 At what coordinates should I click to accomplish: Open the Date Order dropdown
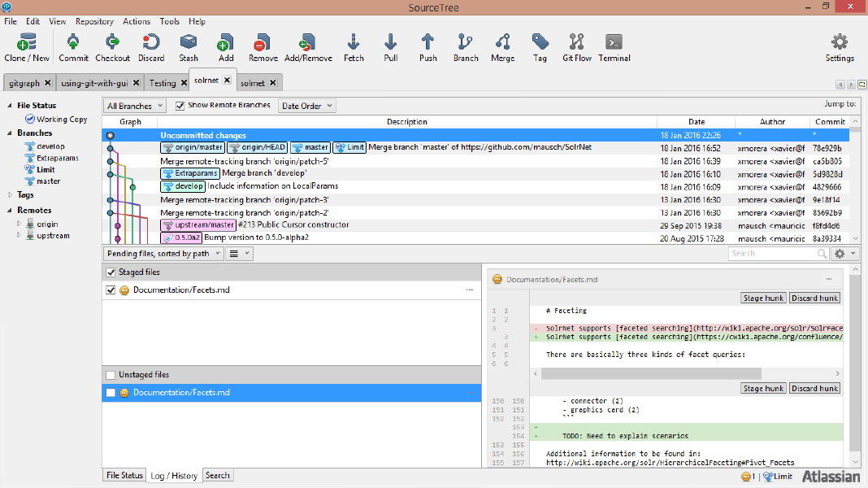pos(306,105)
